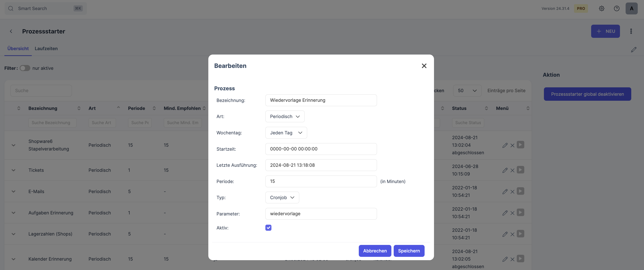644x270 pixels.
Task: Open the help question mark icon
Action: (x=616, y=9)
